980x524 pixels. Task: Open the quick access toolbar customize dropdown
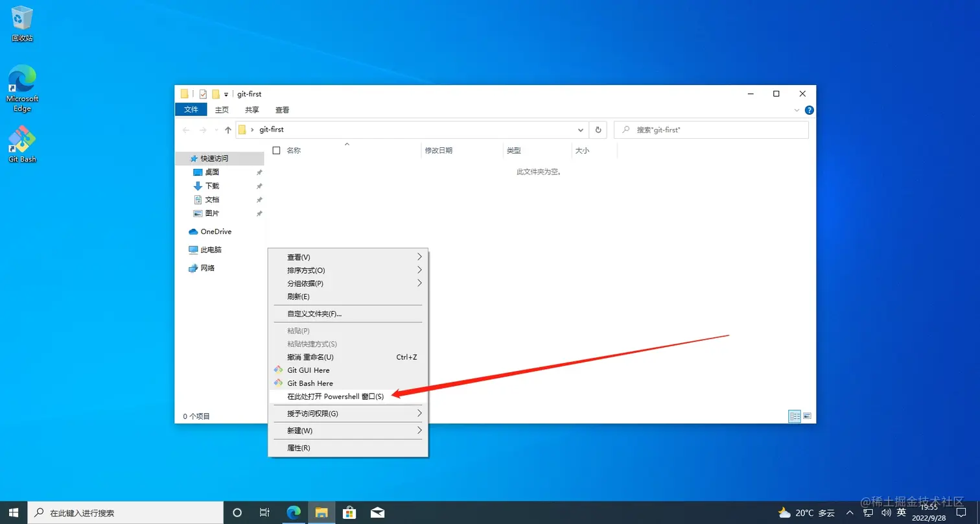point(226,95)
